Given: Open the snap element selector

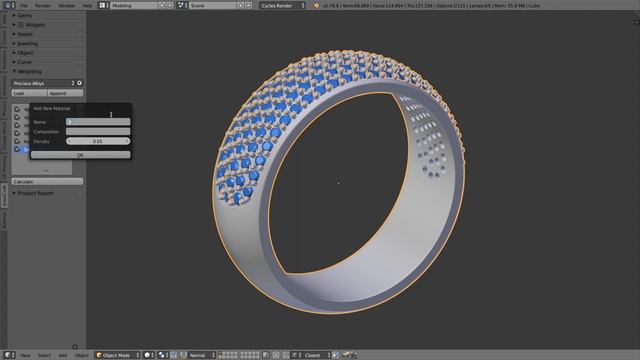Looking at the screenshot, I should point(296,355).
